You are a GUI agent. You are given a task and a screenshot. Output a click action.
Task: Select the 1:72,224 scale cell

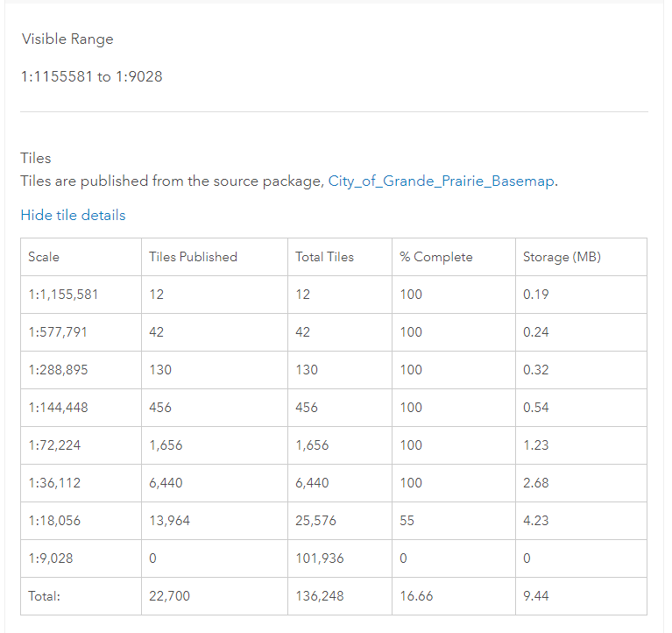pos(81,445)
